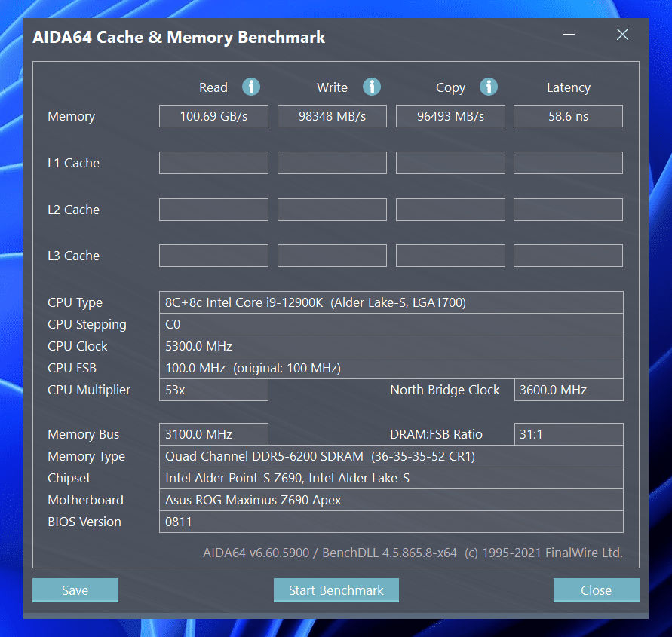Click the CPU FSB value 100.0 MHz

tap(391, 368)
